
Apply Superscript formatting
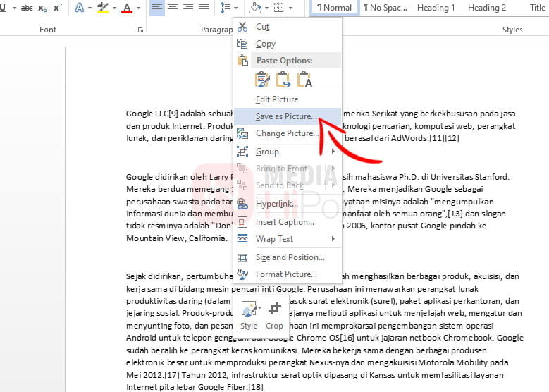58,8
